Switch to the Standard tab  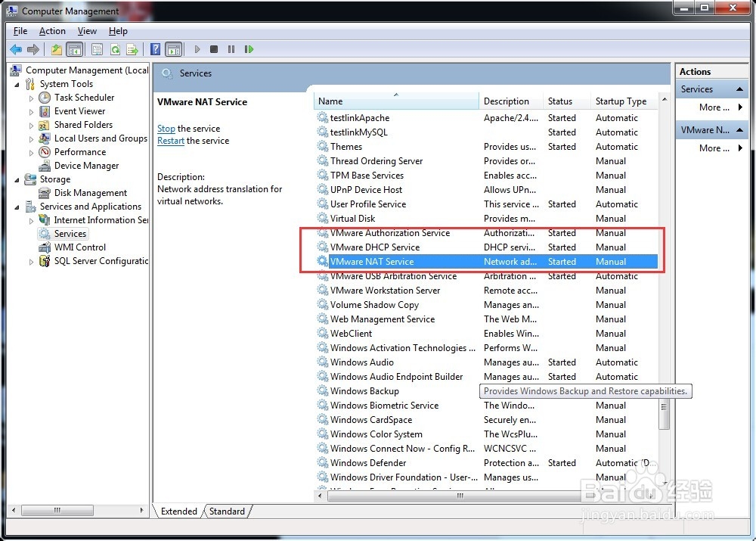point(227,511)
